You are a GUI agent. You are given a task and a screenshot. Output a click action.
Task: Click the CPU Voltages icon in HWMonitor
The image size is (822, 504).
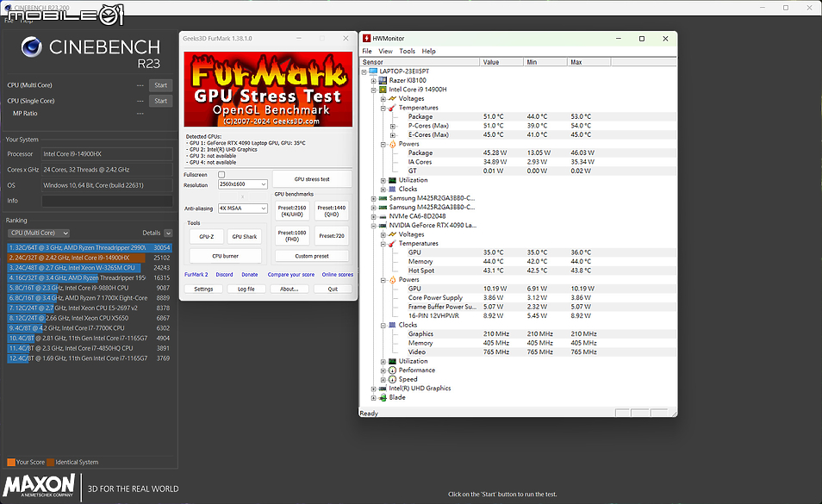click(x=392, y=98)
